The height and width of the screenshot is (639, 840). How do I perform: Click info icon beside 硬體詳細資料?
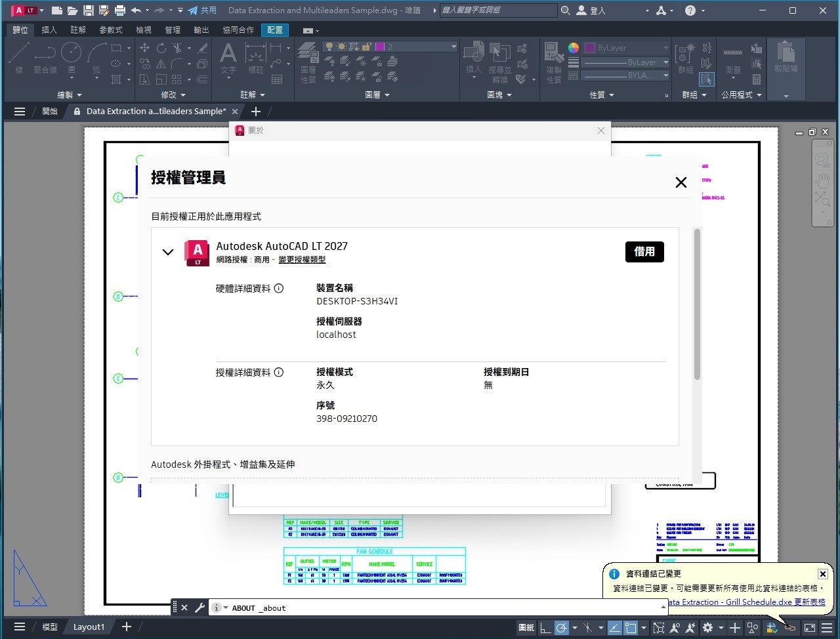[x=279, y=288]
